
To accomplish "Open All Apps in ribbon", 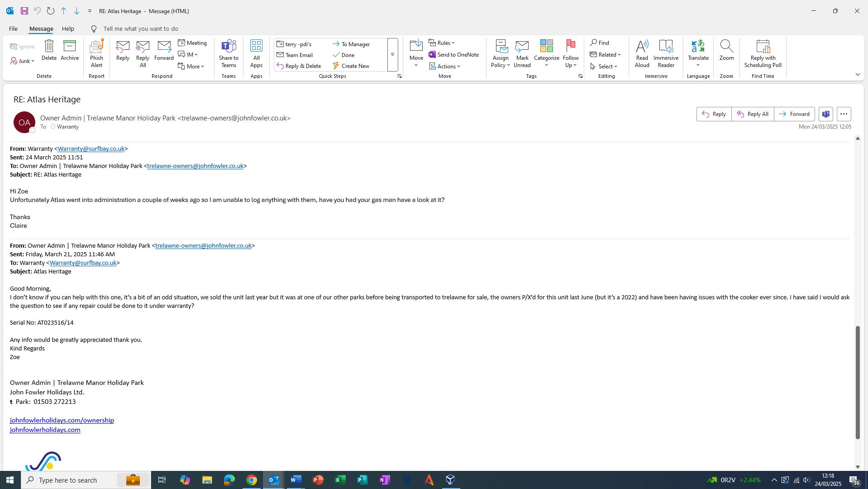I will click(x=256, y=53).
